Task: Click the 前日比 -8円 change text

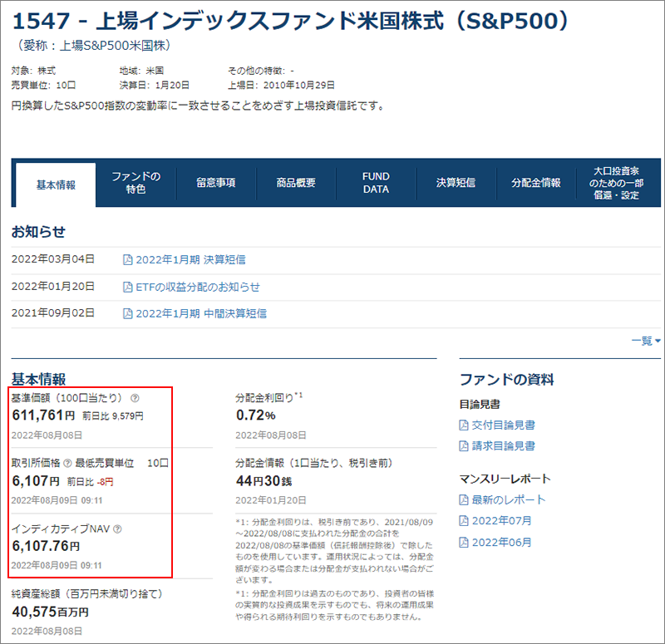Action: point(91,482)
